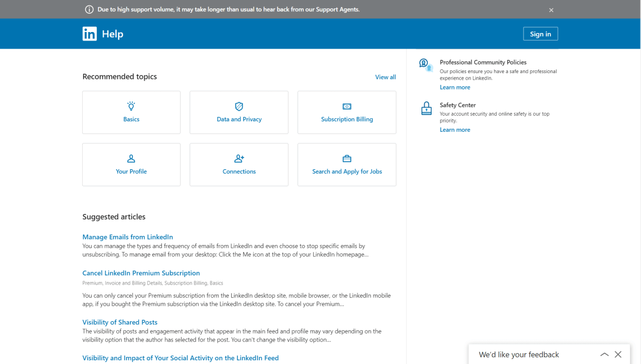Click the Your Profile person icon
Viewport: 641px width, 364px height.
131,159
